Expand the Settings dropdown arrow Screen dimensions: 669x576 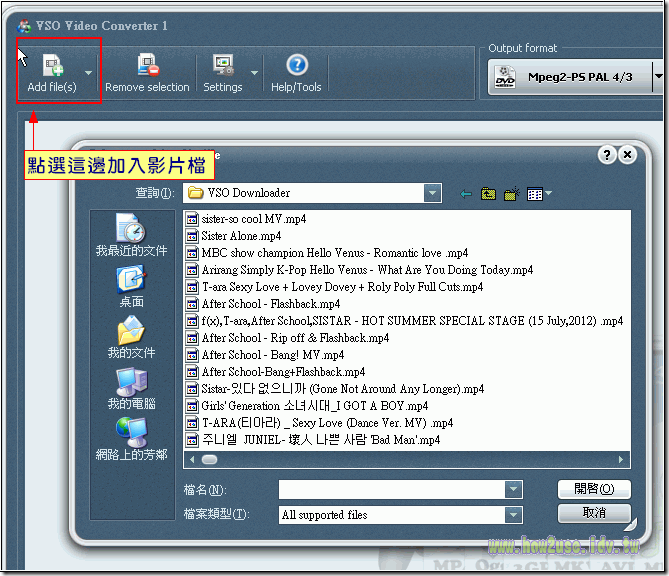[x=254, y=73]
